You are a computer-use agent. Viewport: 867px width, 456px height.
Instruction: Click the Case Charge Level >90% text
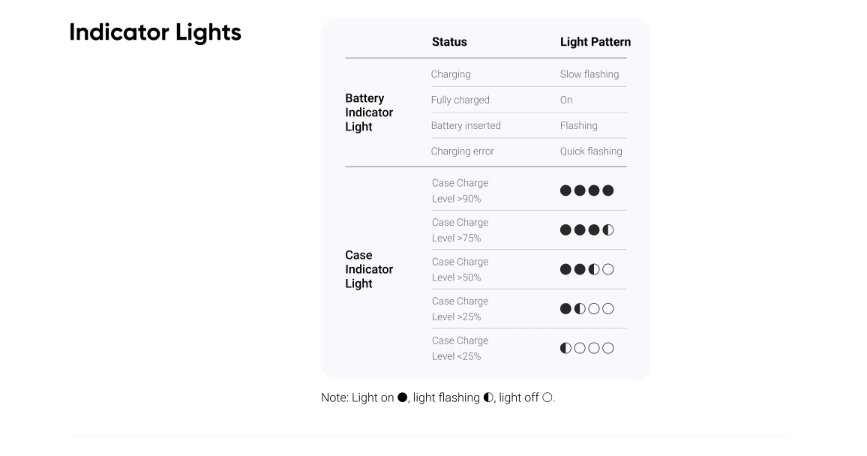point(460,191)
